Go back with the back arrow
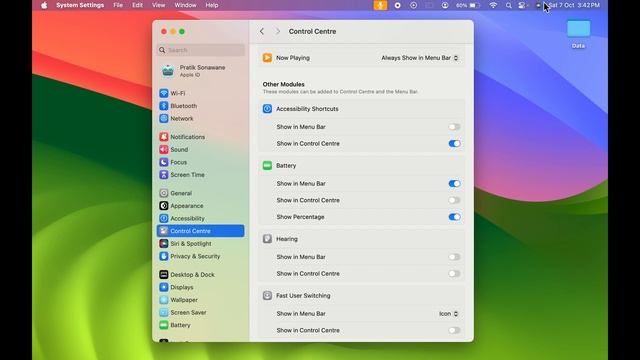The image size is (640, 360). point(262,31)
